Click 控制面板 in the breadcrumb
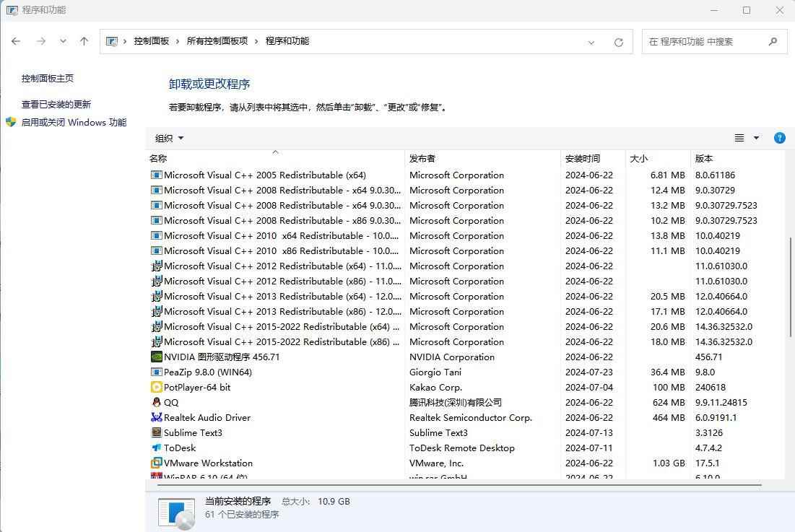Image resolution: width=795 pixels, height=532 pixels. pos(151,41)
